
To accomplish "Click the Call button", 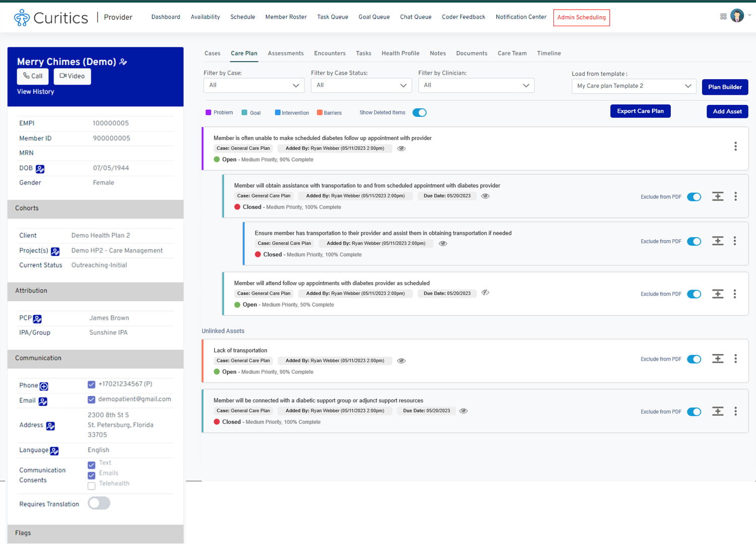I will click(x=33, y=76).
